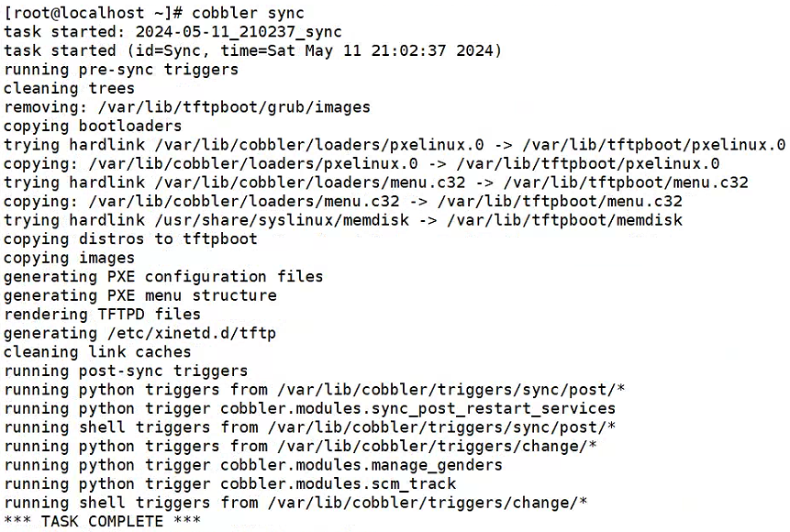Click the 'copying distros to tftpboot' line
This screenshot has width=790, height=532.
pos(130,238)
